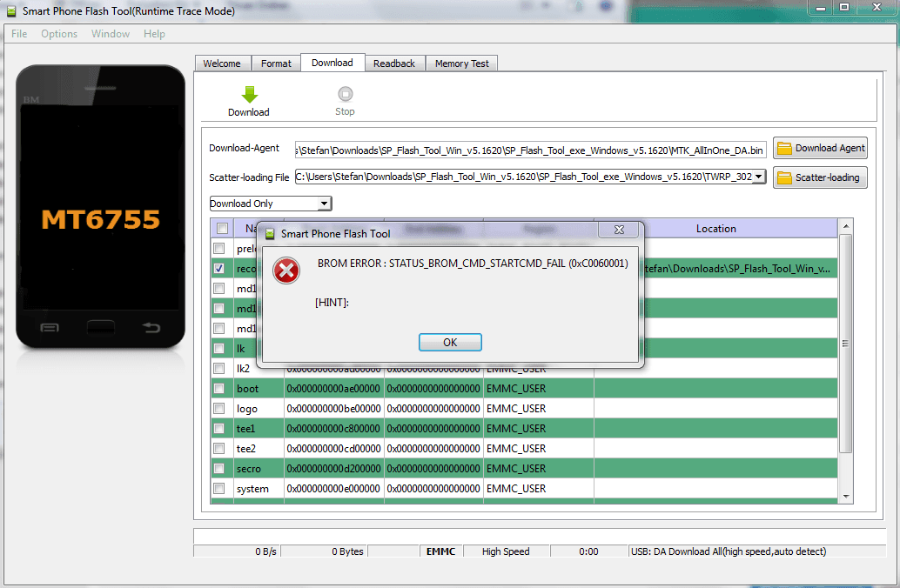The height and width of the screenshot is (588, 900).
Task: Click the Download-Agent path field
Action: [530, 150]
